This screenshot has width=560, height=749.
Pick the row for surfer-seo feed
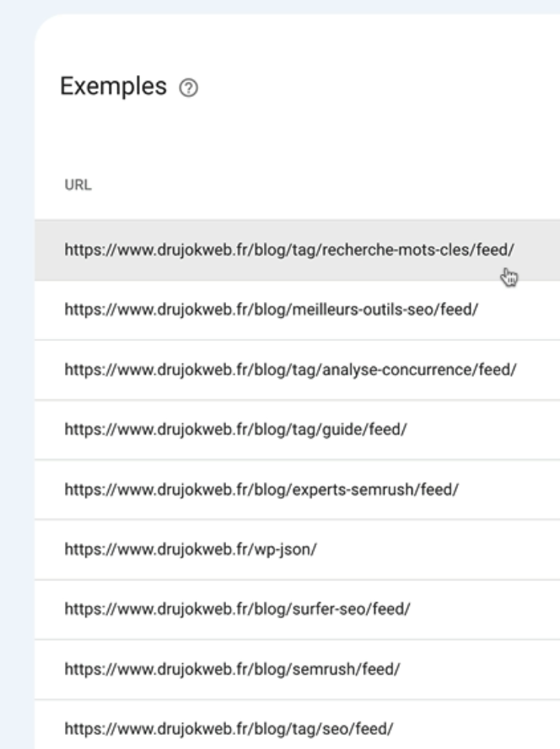(x=297, y=609)
